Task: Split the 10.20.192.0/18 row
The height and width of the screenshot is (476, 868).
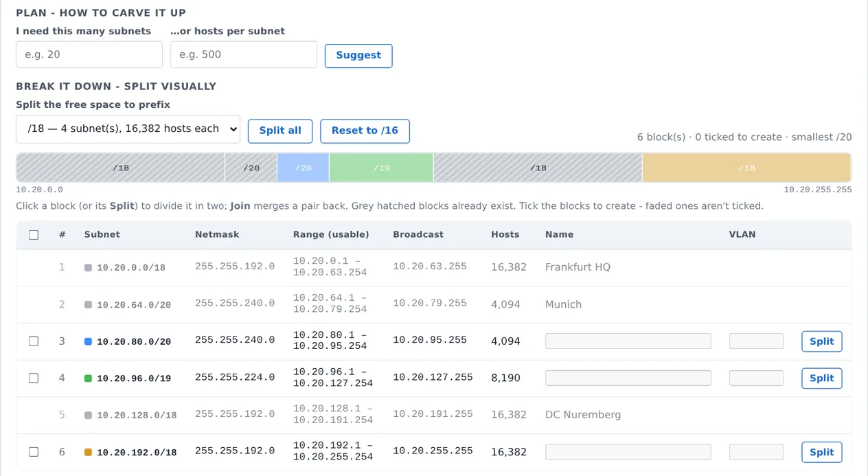Action: tap(822, 452)
